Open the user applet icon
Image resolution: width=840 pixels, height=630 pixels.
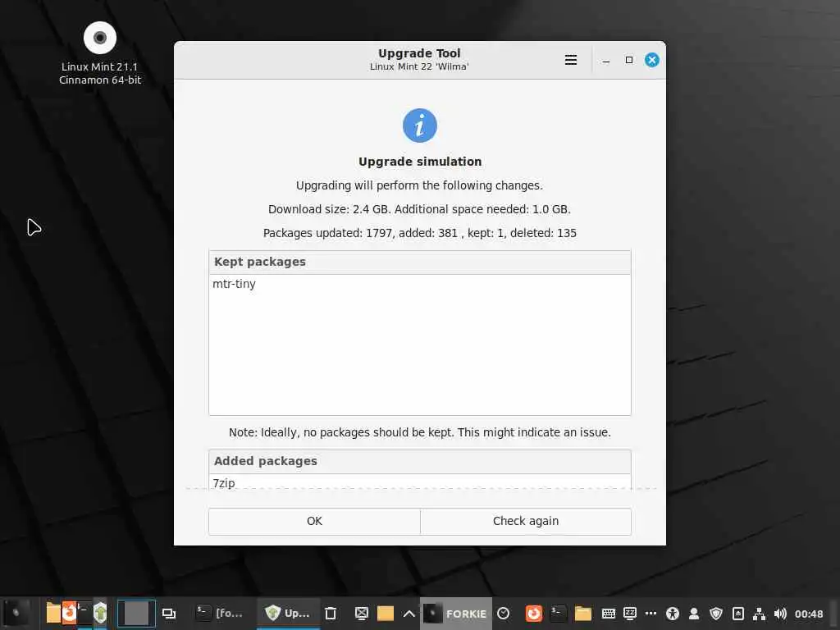(x=694, y=614)
